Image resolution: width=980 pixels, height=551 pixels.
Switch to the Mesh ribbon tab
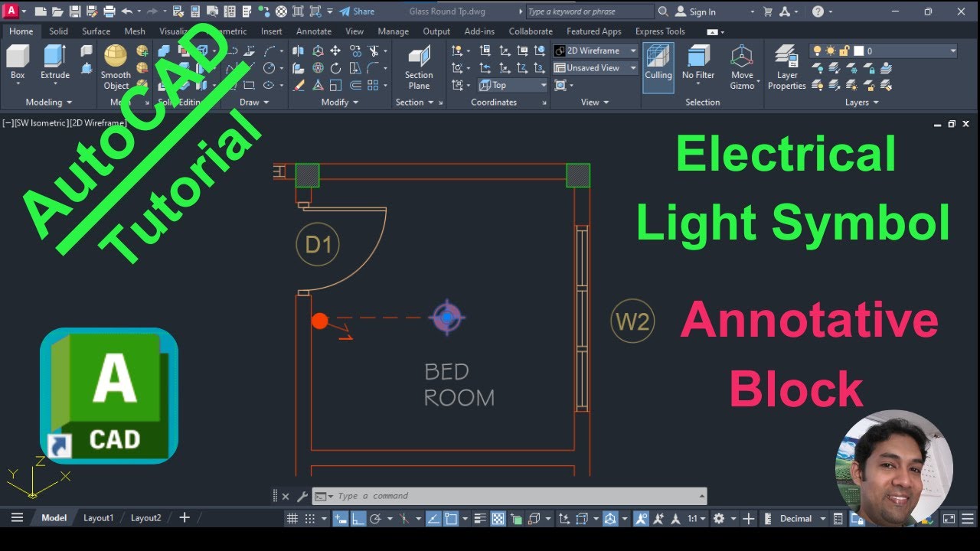(x=135, y=31)
